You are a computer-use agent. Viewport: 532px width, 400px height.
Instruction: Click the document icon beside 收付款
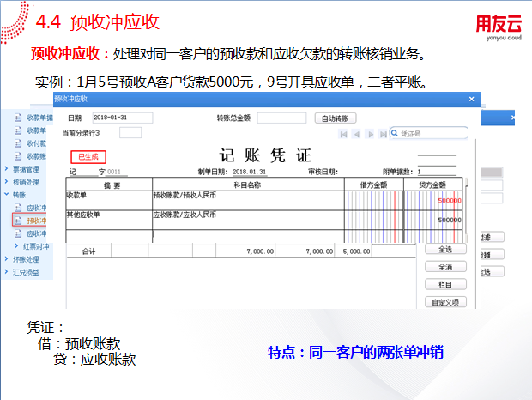[x=18, y=143]
